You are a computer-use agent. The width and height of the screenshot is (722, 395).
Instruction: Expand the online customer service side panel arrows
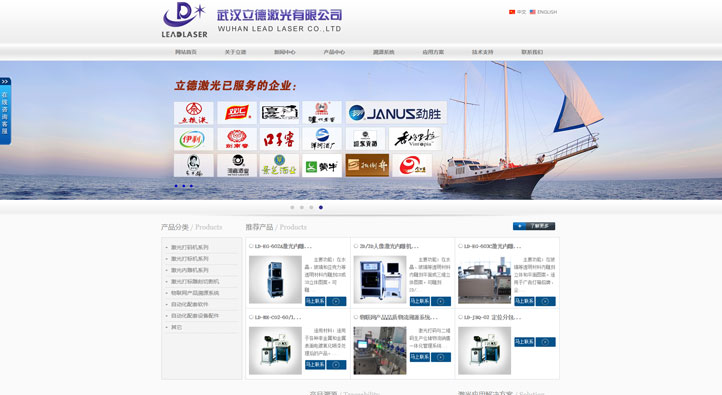(x=5, y=81)
